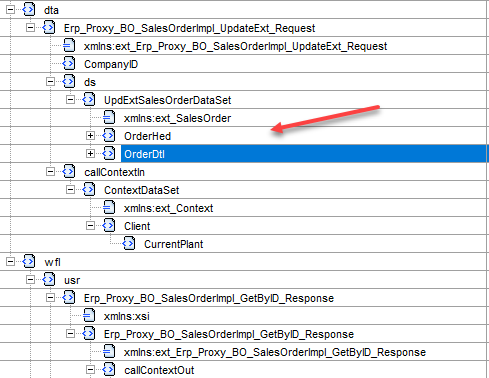Image resolution: width=489 pixels, height=378 pixels.
Task: Collapse the ContextDataSet node
Action: point(70,190)
